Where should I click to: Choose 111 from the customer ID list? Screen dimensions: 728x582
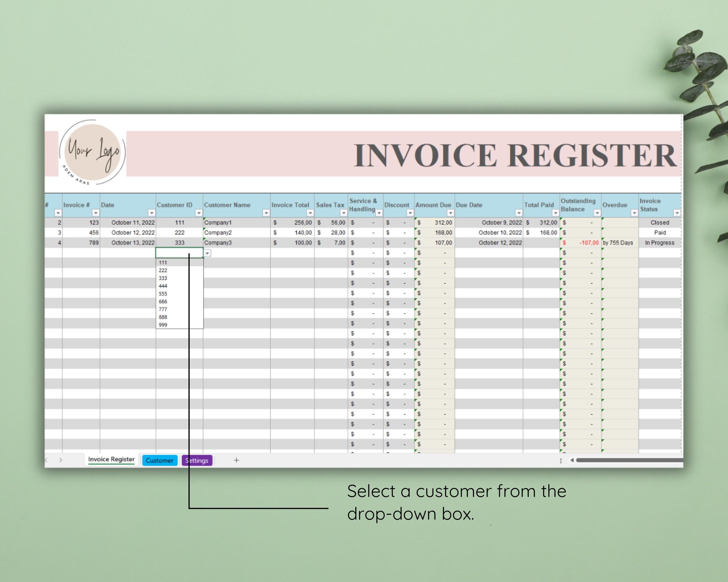pos(179,262)
